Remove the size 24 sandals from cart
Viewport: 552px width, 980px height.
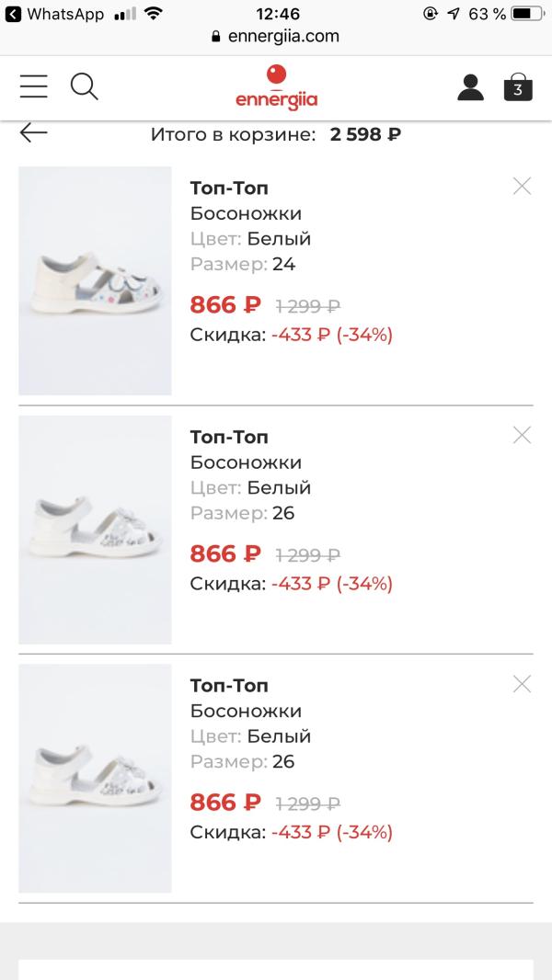pos(522,187)
